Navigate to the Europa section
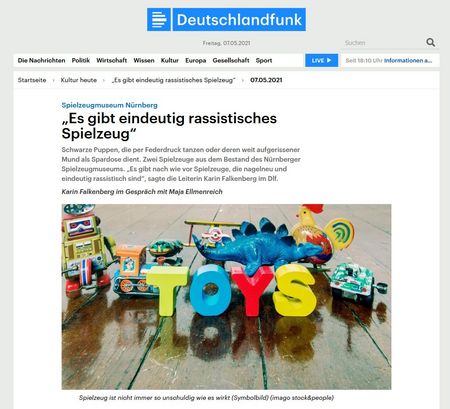Screen dimensions: 450x409 pyautogui.click(x=196, y=60)
